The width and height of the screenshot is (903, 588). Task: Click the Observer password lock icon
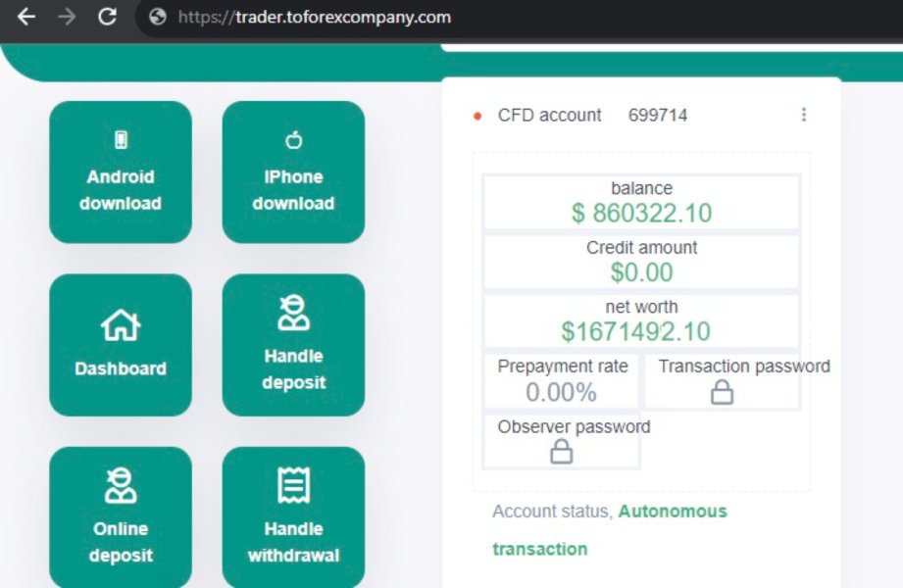tap(561, 452)
